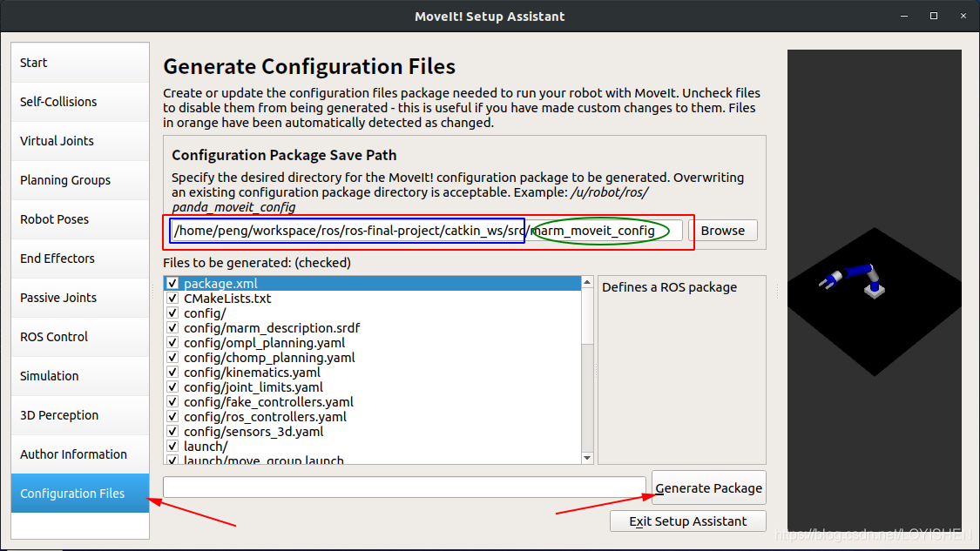Toggle config/joint_limits.yaml checkbox
The image size is (980, 551).
172,387
